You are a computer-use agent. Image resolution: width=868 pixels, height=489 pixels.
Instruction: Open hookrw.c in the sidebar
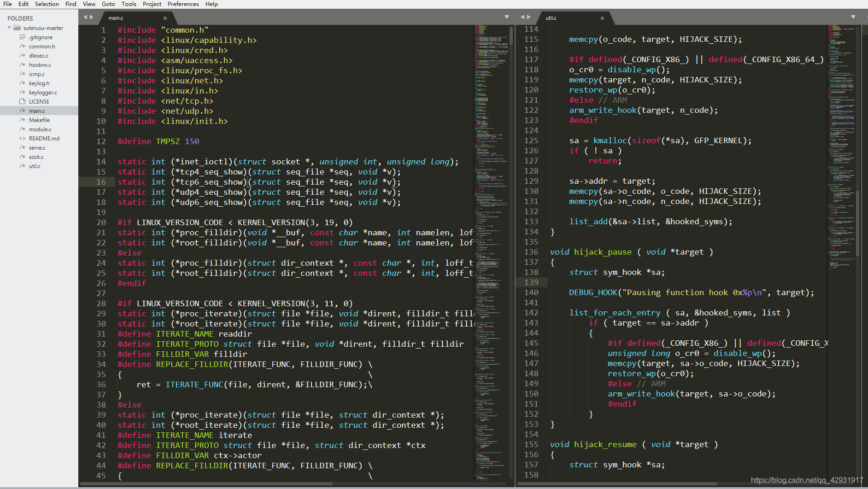click(40, 65)
